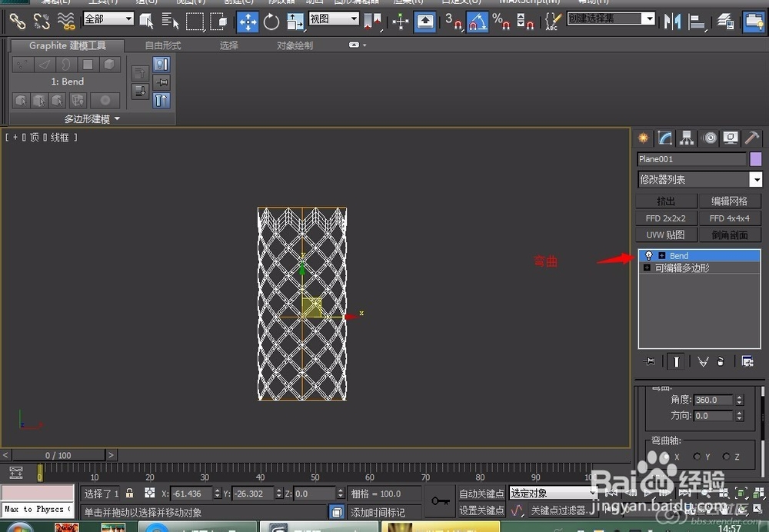Activate the Select Object cursor tool
This screenshot has height=532, width=769.
[x=147, y=21]
